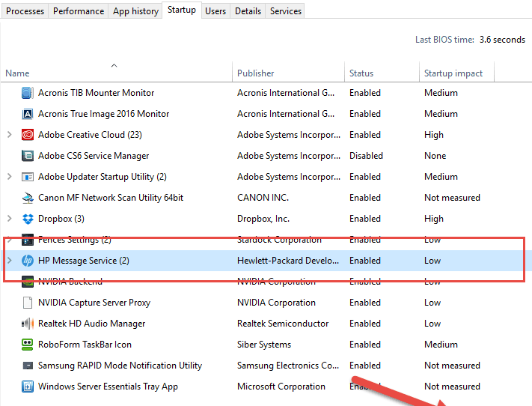Click the Realtek HD Audio speaker icon
532x406 pixels.
pos(28,324)
